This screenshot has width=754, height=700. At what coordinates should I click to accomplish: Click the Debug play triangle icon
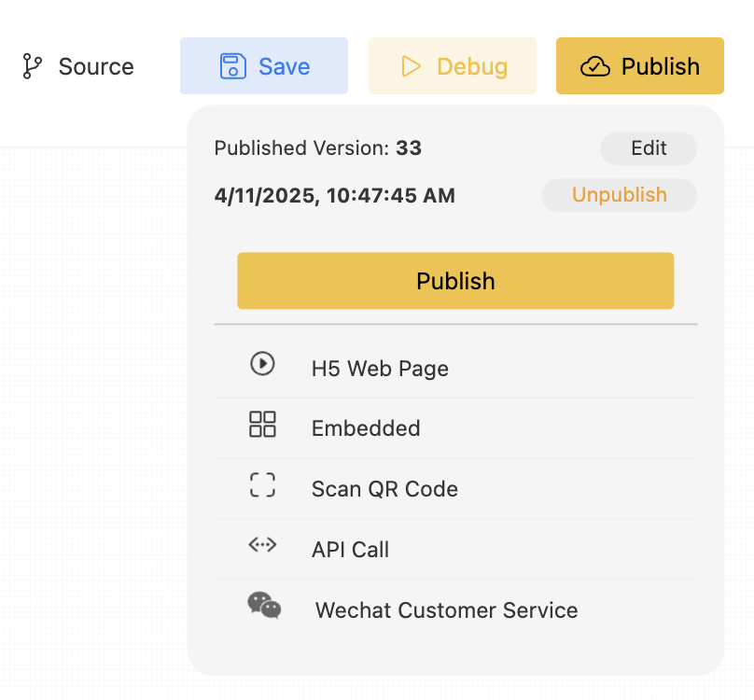411,66
